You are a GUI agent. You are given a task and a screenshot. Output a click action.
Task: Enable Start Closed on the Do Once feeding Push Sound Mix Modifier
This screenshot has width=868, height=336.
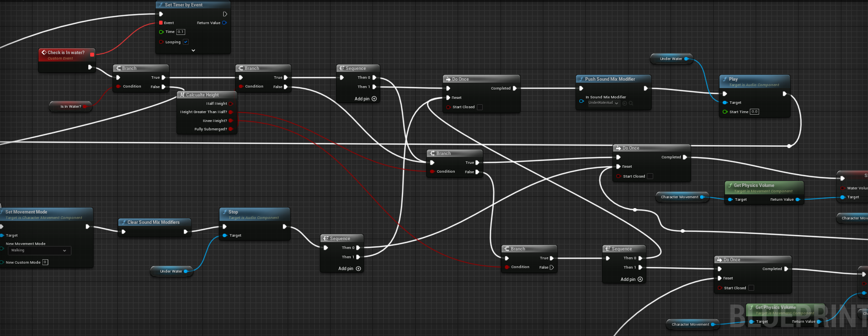click(x=480, y=107)
